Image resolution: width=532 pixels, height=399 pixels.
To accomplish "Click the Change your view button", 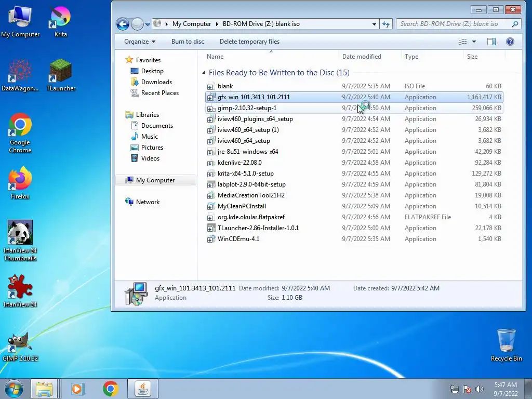I will click(x=463, y=42).
